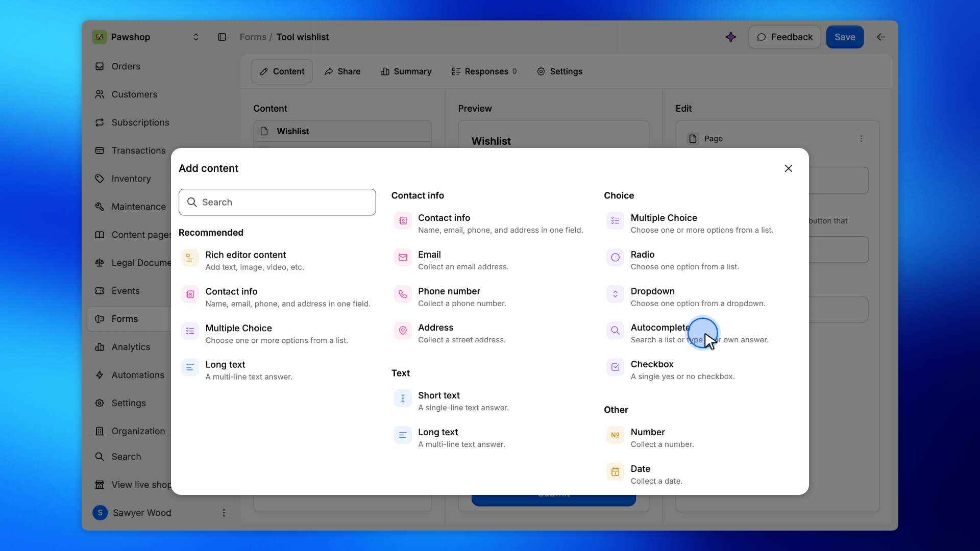Open Transactions in sidebar
The height and width of the screenshot is (551, 980).
tap(129, 151)
